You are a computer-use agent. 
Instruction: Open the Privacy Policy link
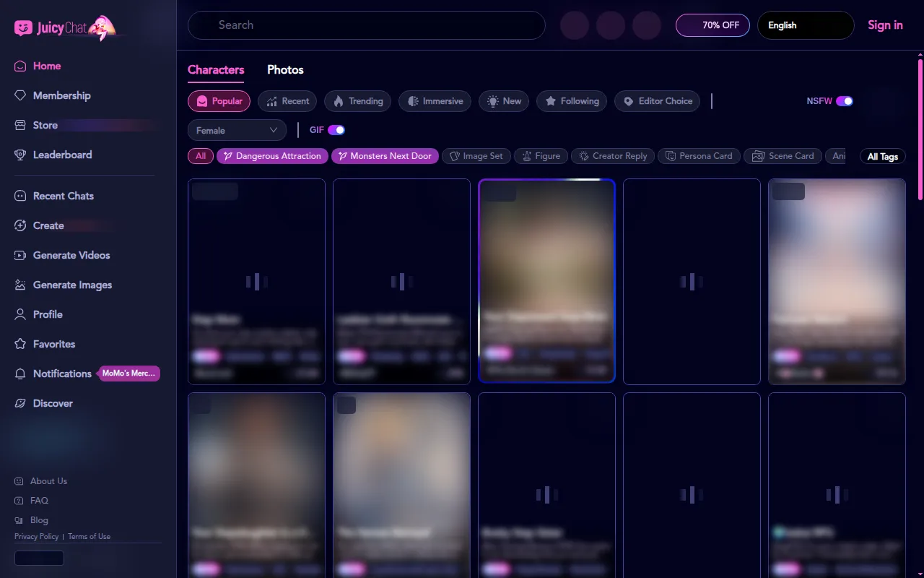click(x=37, y=537)
